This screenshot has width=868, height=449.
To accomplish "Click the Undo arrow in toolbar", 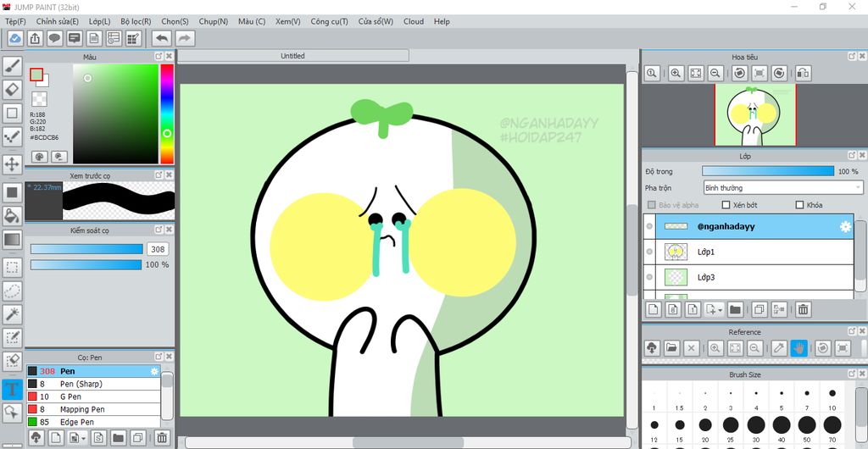I will [x=162, y=38].
